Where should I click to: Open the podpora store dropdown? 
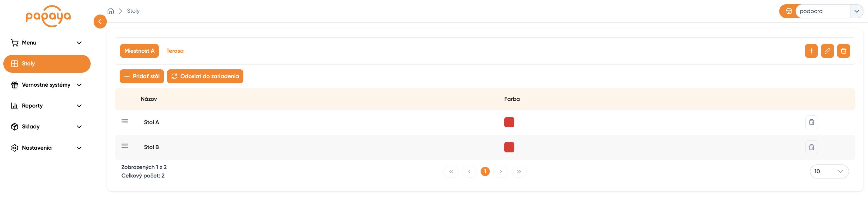point(856,11)
